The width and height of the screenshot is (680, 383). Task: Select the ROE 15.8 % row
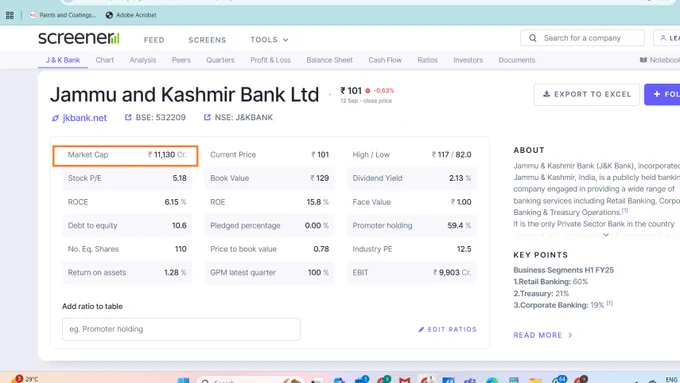click(269, 202)
